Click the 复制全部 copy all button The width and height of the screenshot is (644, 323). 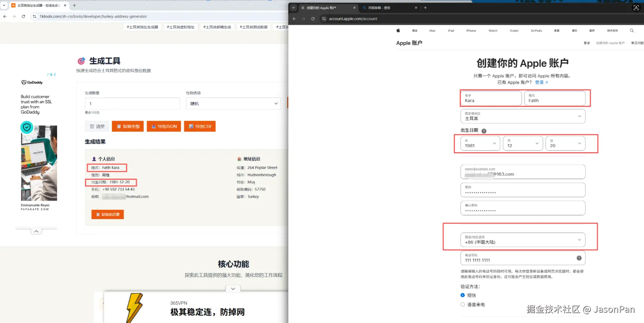(128, 126)
